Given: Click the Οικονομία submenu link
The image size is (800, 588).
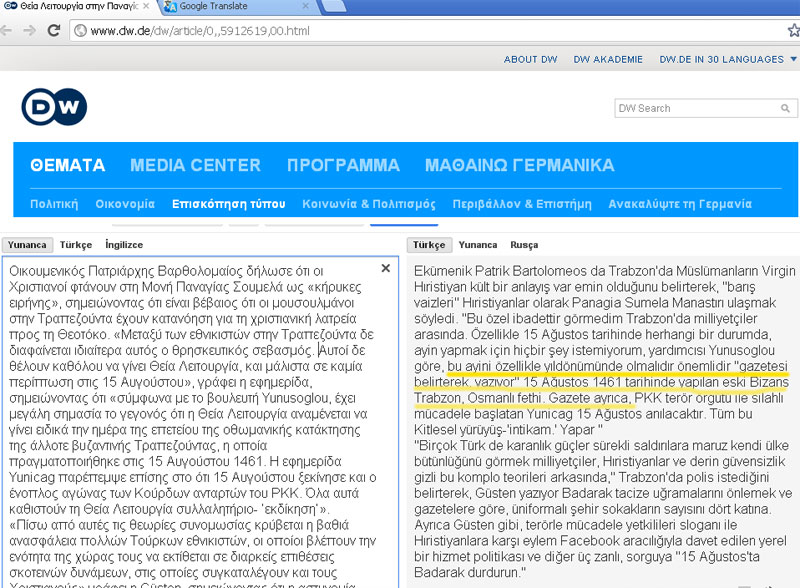Looking at the screenshot, I should [x=125, y=204].
